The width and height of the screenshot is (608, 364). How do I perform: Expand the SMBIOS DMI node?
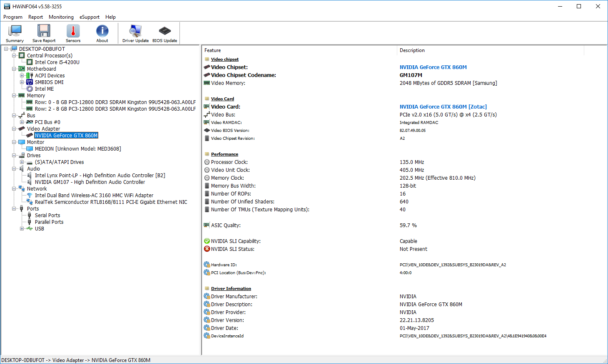(x=22, y=82)
